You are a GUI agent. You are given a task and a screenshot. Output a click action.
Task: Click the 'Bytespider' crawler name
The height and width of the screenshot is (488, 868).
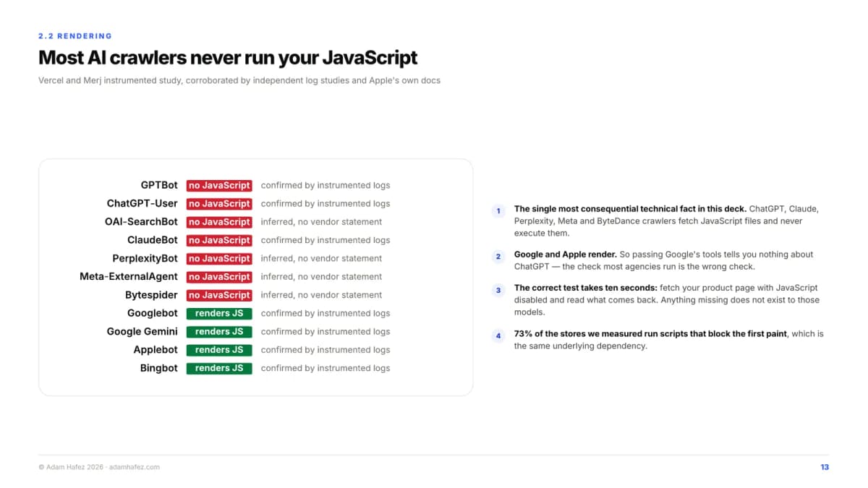pyautogui.click(x=151, y=295)
